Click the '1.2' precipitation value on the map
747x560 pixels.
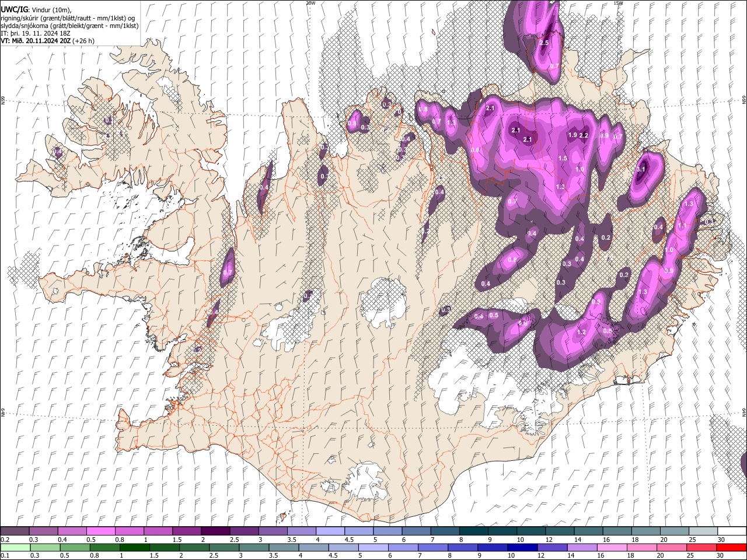(x=581, y=332)
